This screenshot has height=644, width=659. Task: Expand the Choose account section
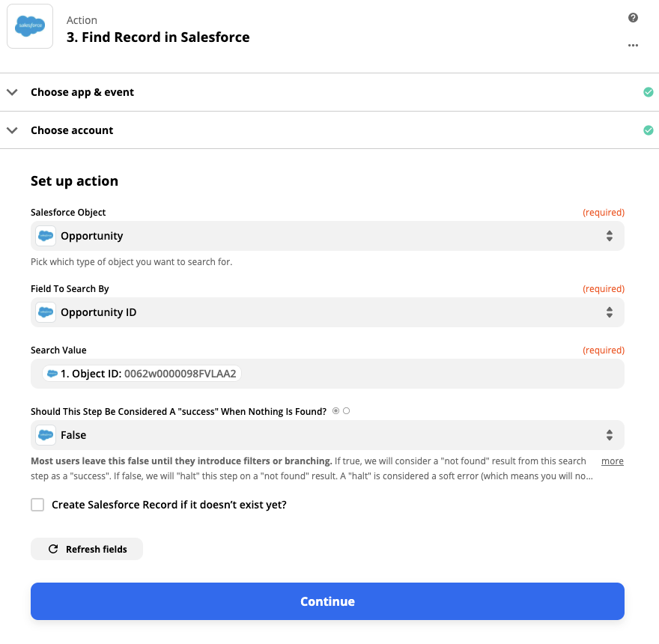(x=12, y=130)
